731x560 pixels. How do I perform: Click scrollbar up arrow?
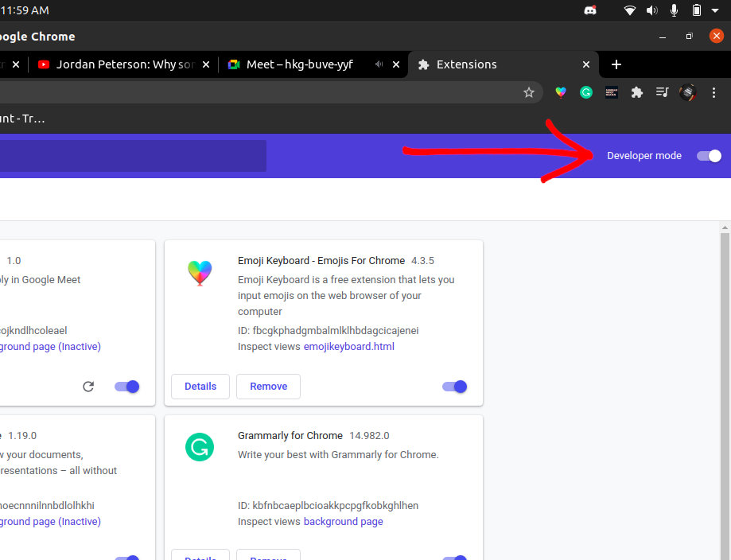point(725,228)
